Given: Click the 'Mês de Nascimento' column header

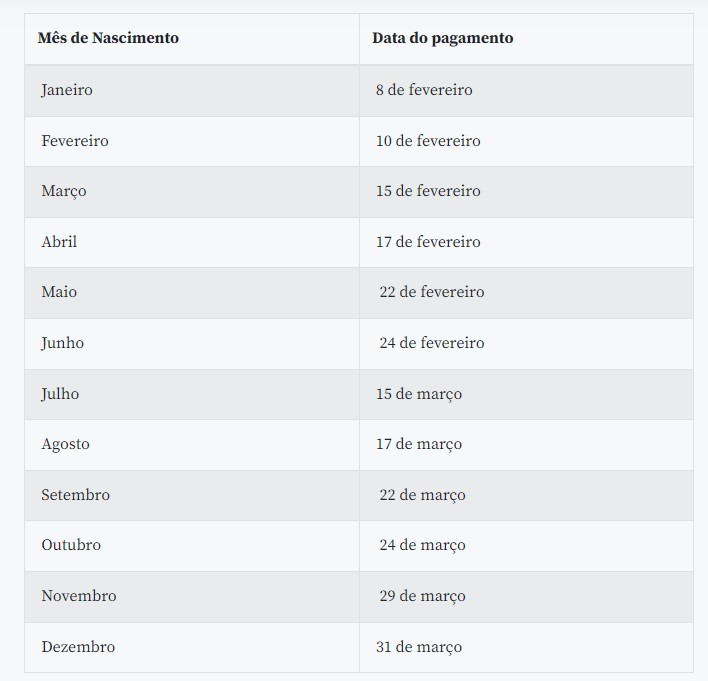Looking at the screenshot, I should tap(108, 38).
